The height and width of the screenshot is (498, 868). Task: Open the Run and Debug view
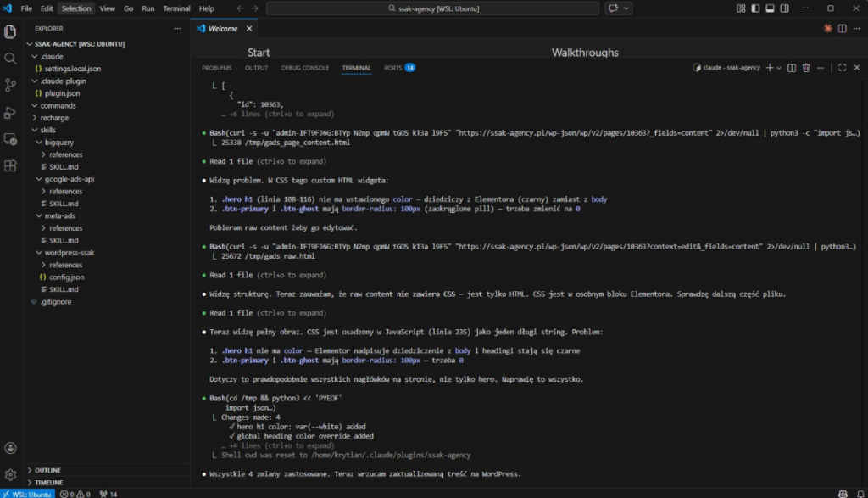tap(10, 112)
